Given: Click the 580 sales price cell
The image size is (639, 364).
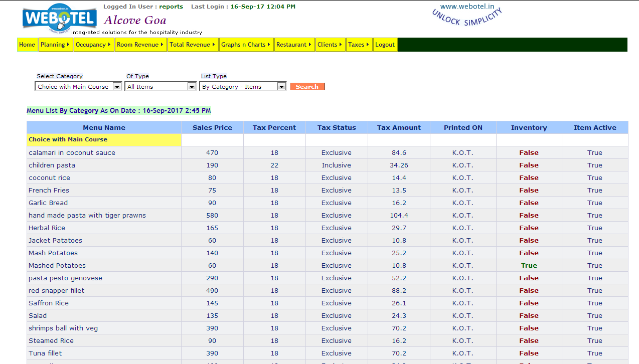Looking at the screenshot, I should coord(212,216).
